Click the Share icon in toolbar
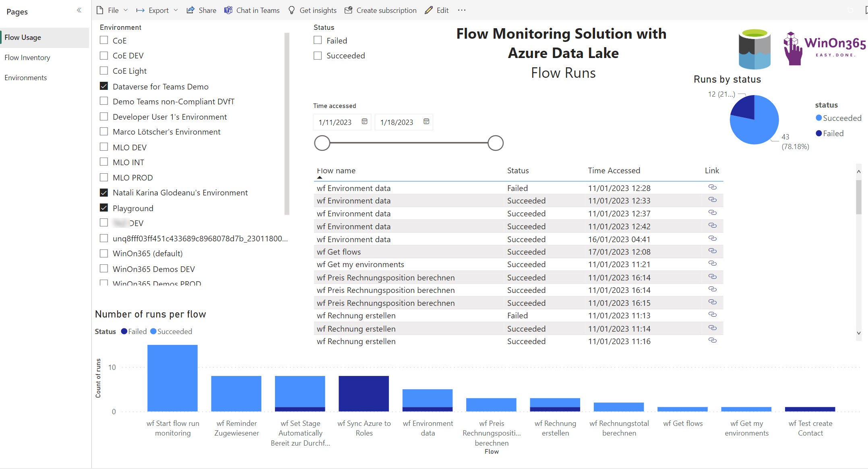Viewport: 868px width, 469px height. click(200, 10)
